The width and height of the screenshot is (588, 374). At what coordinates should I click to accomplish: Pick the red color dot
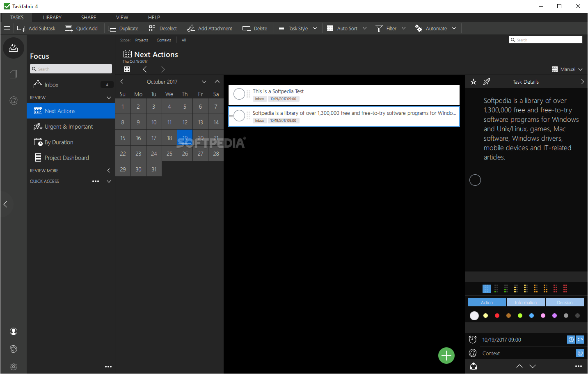point(497,315)
